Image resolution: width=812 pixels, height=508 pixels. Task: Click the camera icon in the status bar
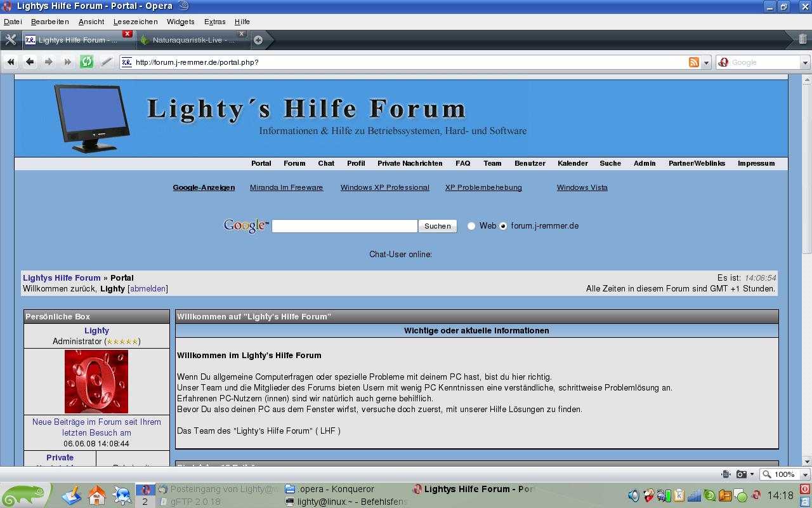coord(741,474)
